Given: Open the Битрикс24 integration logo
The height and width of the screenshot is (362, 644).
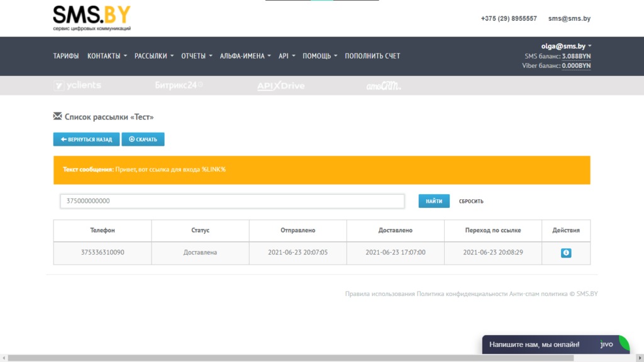Looking at the screenshot, I should click(x=179, y=85).
